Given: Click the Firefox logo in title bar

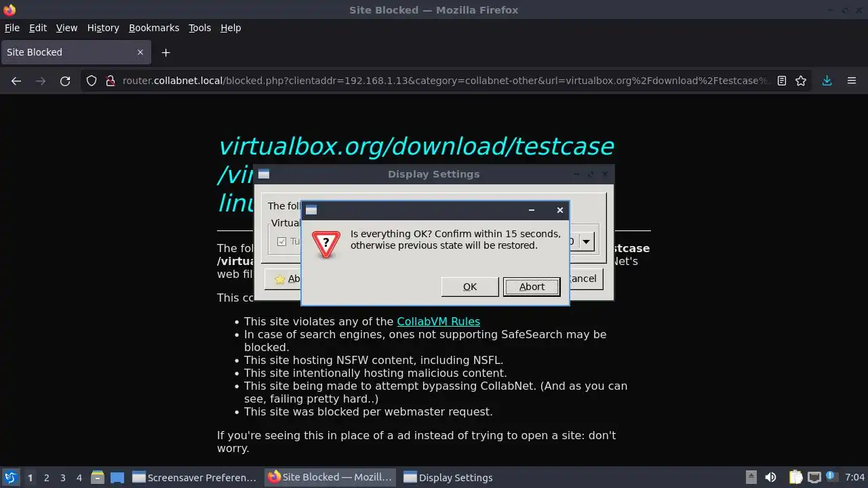Looking at the screenshot, I should point(9,10).
